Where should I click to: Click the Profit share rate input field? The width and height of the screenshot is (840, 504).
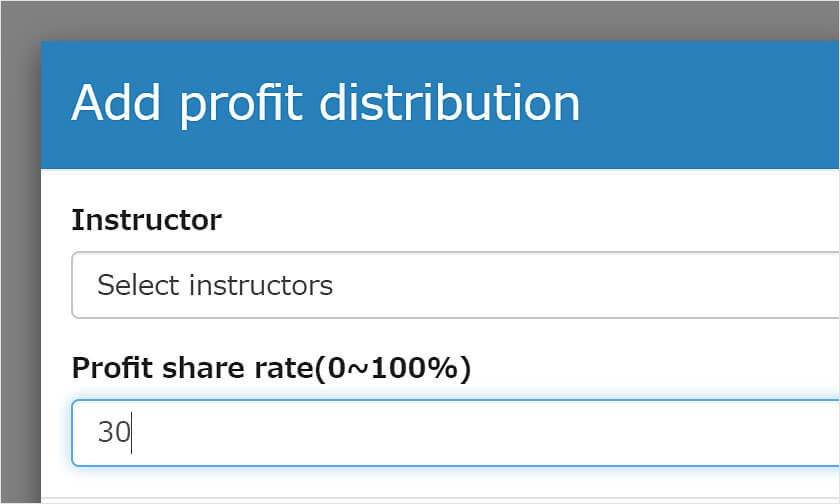(x=455, y=433)
